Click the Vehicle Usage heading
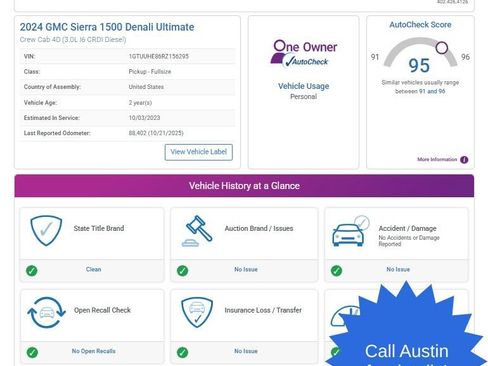Screen dimensions: 488x366 pos(304,86)
